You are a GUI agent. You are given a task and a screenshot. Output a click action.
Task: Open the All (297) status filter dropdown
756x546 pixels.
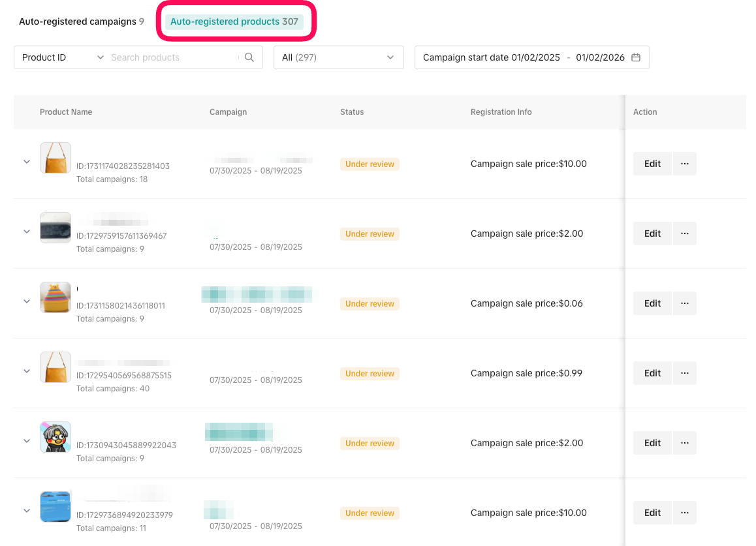[338, 57]
